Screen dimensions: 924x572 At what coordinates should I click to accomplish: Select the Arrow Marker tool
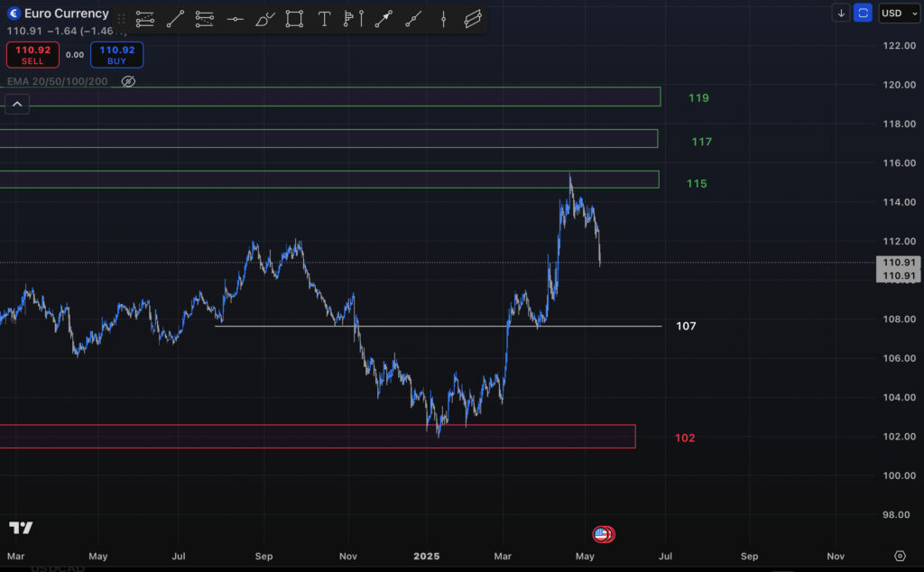pos(383,18)
